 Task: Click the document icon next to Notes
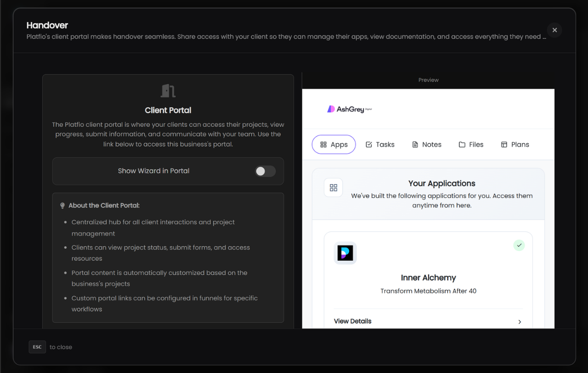tap(415, 144)
